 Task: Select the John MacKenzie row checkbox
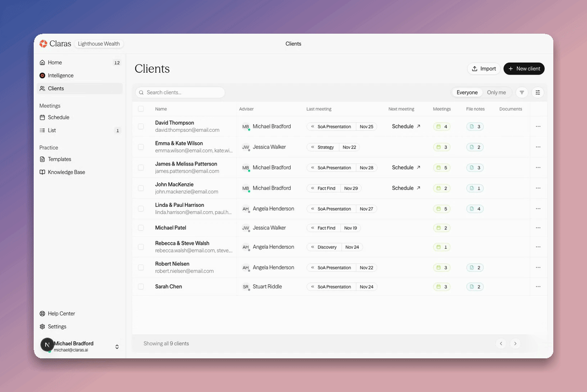141,188
